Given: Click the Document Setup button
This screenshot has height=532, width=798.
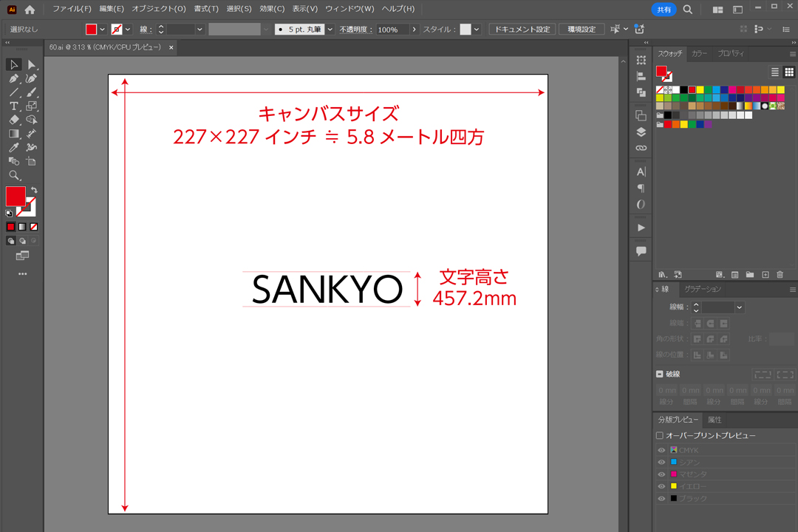Looking at the screenshot, I should click(522, 30).
